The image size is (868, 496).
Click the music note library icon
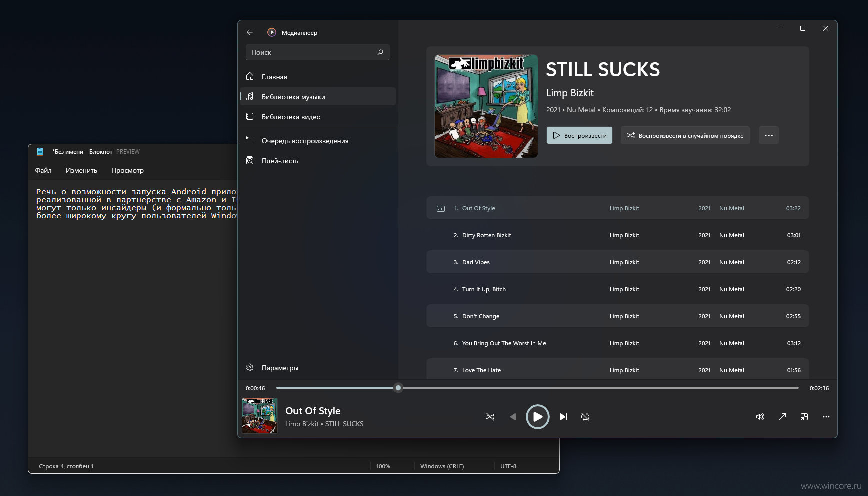tap(250, 96)
